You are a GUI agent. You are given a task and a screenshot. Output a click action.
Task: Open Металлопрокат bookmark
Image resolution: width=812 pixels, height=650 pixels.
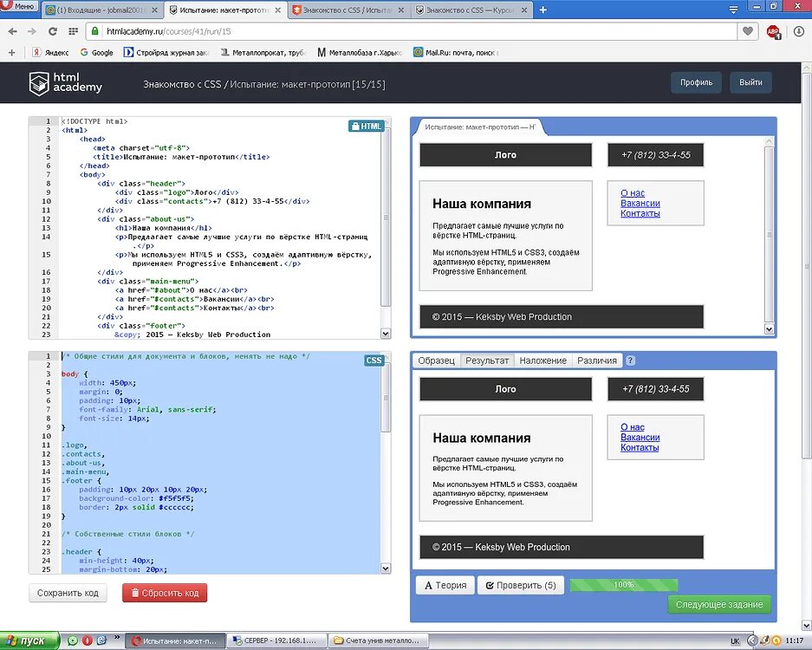tap(263, 52)
